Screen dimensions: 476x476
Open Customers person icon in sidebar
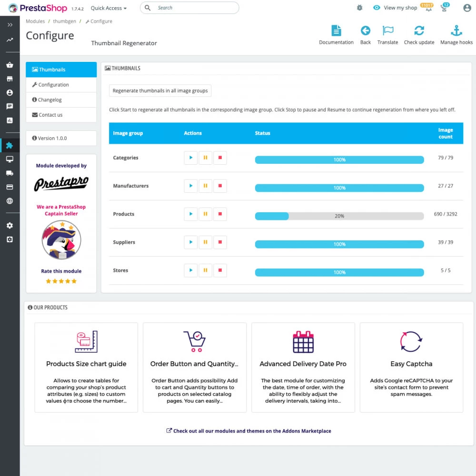(x=10, y=93)
